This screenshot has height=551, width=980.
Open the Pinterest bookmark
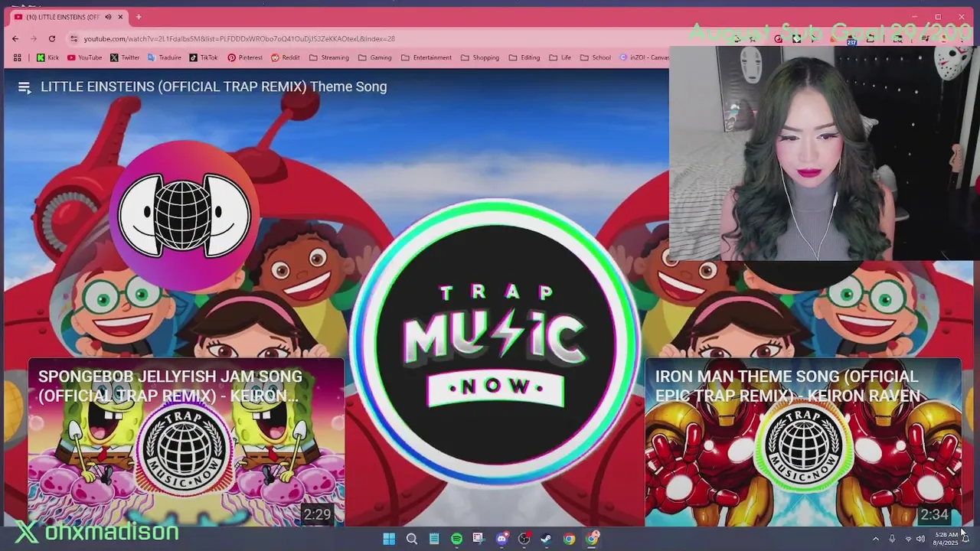(x=245, y=57)
